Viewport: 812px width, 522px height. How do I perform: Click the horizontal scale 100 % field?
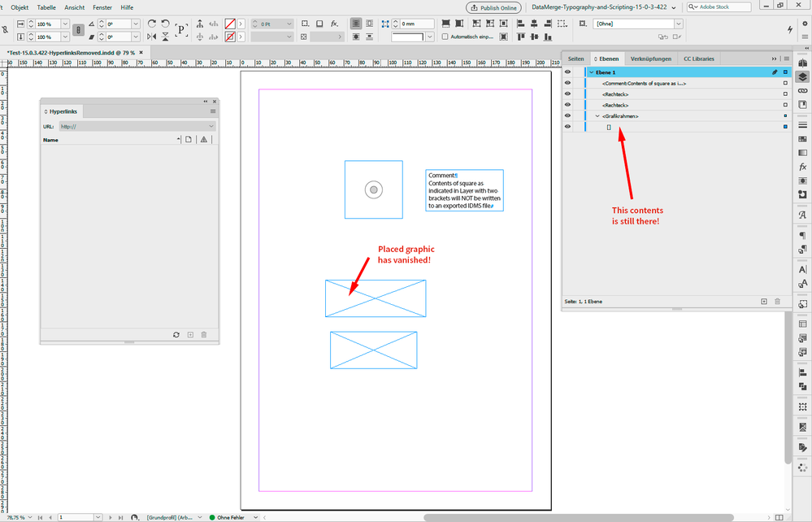tap(48, 24)
